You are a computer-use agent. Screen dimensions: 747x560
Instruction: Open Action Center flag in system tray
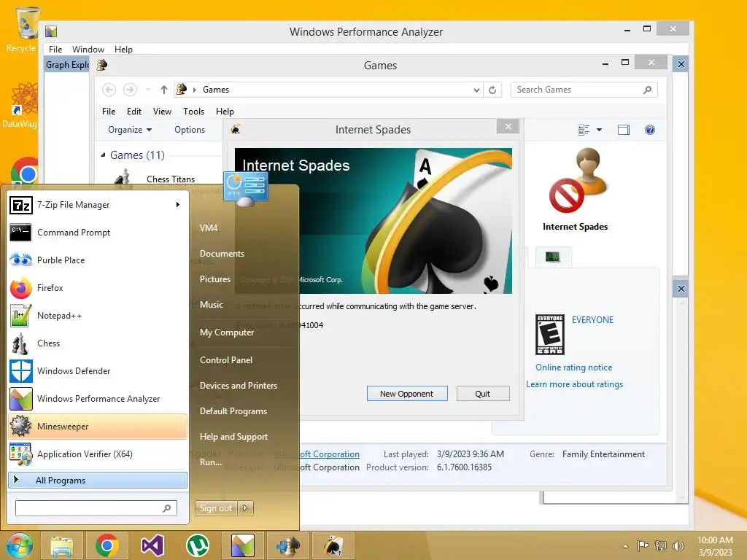click(x=643, y=546)
